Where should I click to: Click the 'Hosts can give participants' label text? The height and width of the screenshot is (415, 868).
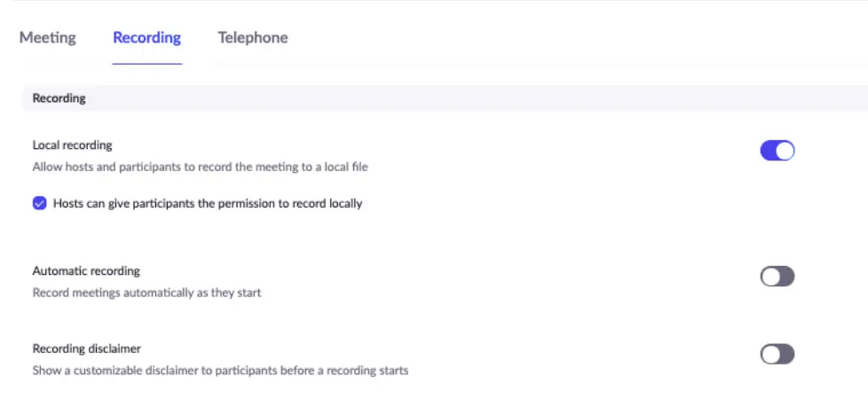(208, 203)
